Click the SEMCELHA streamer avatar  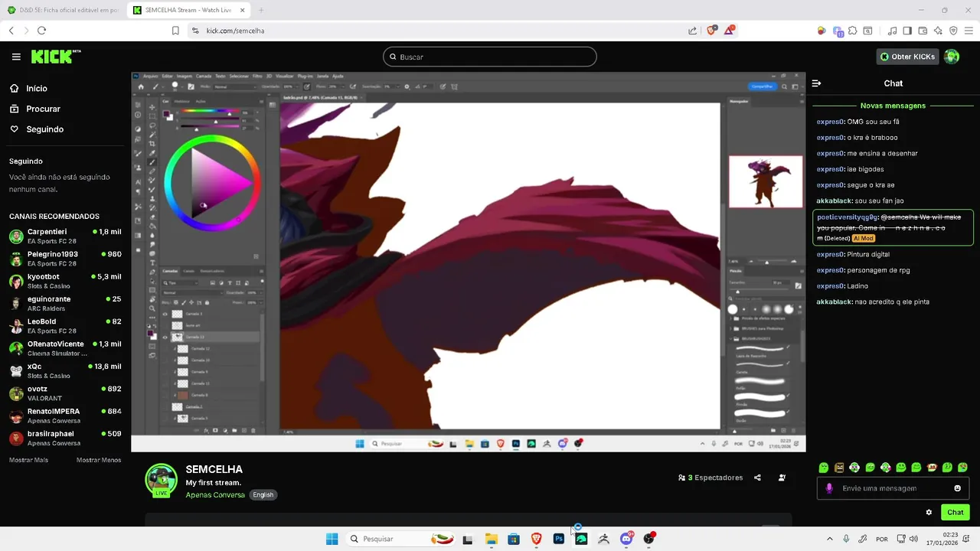pyautogui.click(x=162, y=480)
